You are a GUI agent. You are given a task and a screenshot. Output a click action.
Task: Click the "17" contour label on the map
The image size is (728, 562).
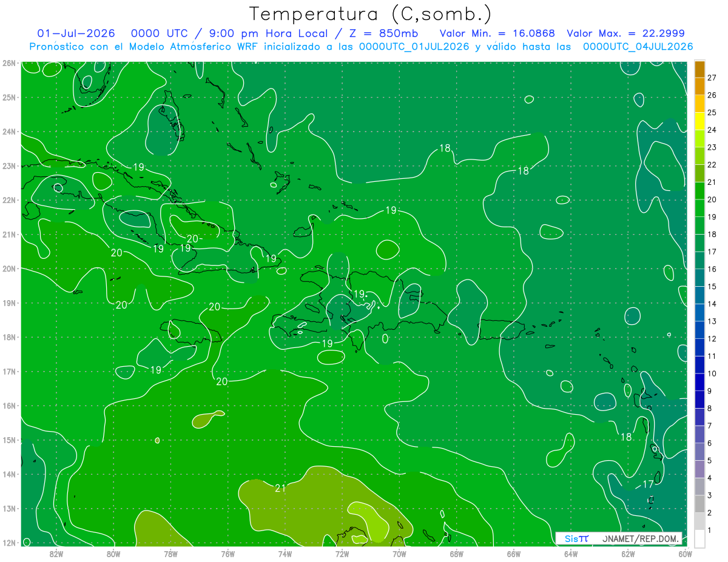[x=648, y=484]
